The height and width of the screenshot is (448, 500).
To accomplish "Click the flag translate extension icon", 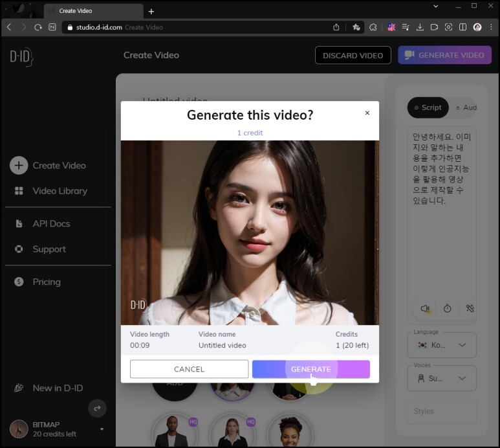I will pyautogui.click(x=391, y=27).
